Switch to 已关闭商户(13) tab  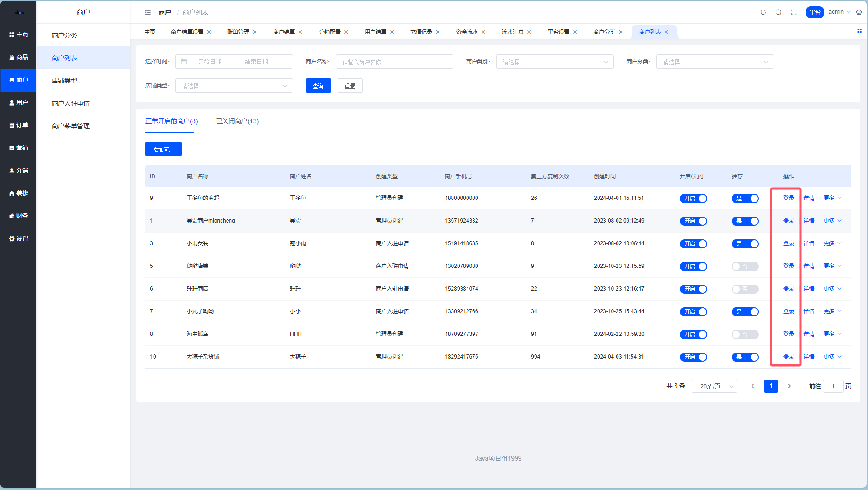tap(237, 121)
